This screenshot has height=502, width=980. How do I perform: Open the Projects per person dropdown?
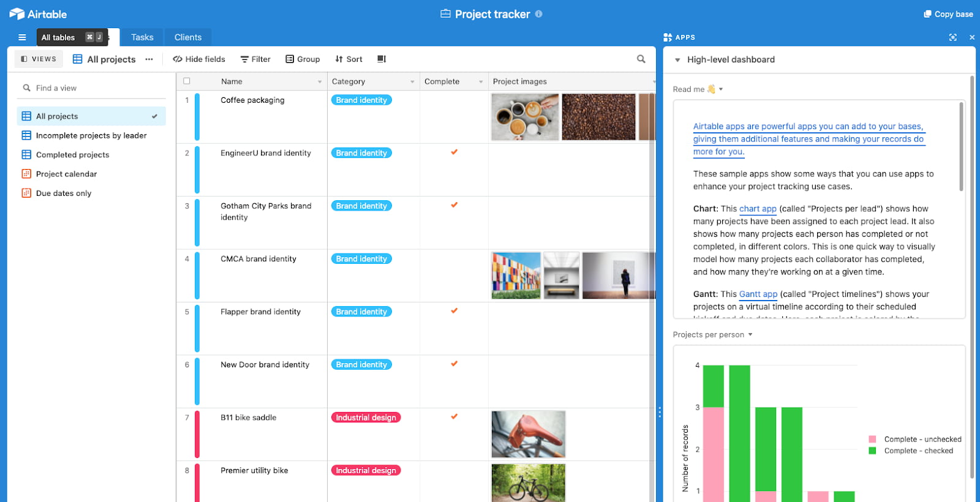(x=750, y=335)
